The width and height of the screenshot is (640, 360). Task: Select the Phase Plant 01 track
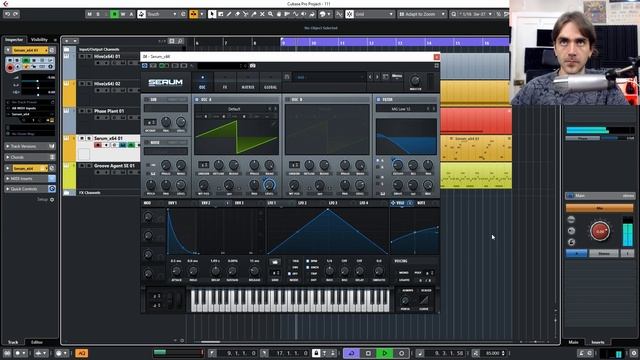[x=109, y=111]
